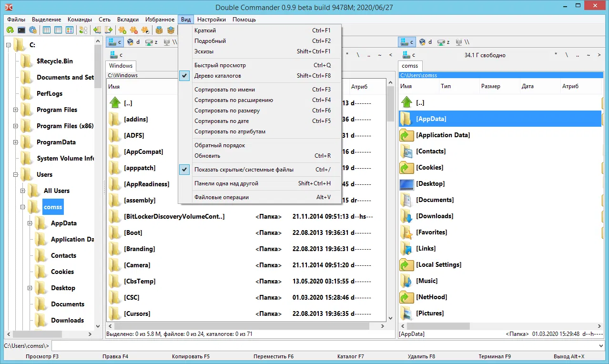Enable 'Быстрый просмотр' in Вид menu
Viewport: 609px width, 364px height.
(260, 65)
